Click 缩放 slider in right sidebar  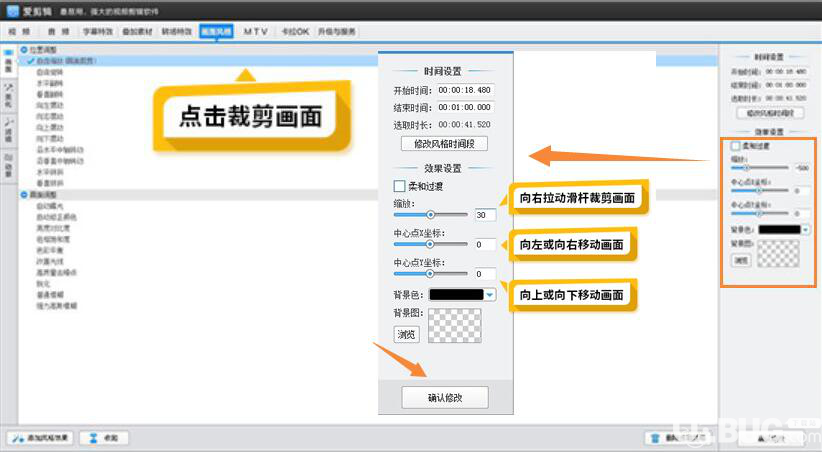pyautogui.click(x=760, y=168)
